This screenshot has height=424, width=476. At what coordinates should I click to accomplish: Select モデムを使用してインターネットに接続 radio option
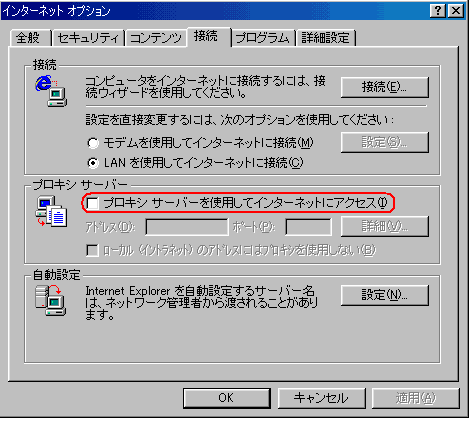(93, 143)
